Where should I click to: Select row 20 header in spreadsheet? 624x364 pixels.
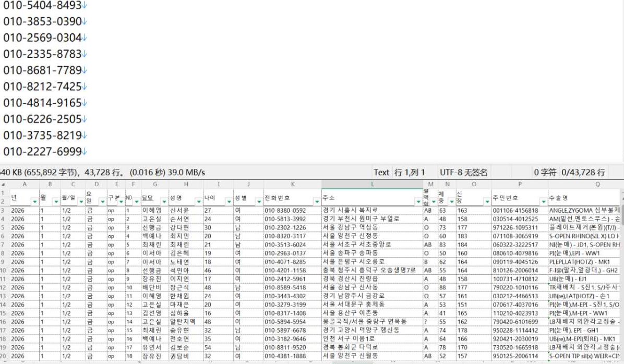coord(3,356)
